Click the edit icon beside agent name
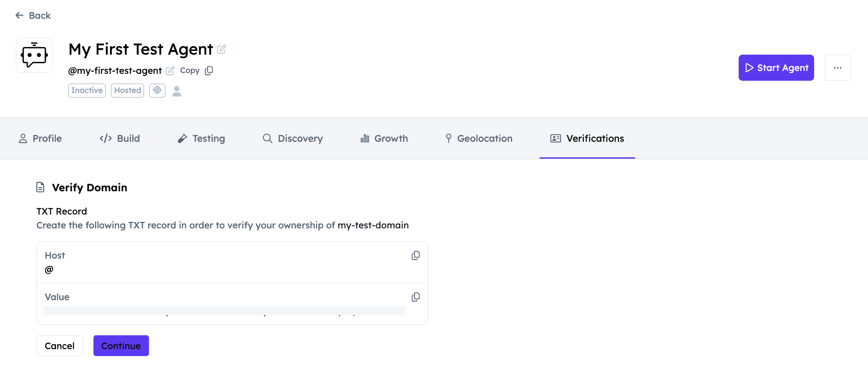The height and width of the screenshot is (374, 868). [222, 49]
